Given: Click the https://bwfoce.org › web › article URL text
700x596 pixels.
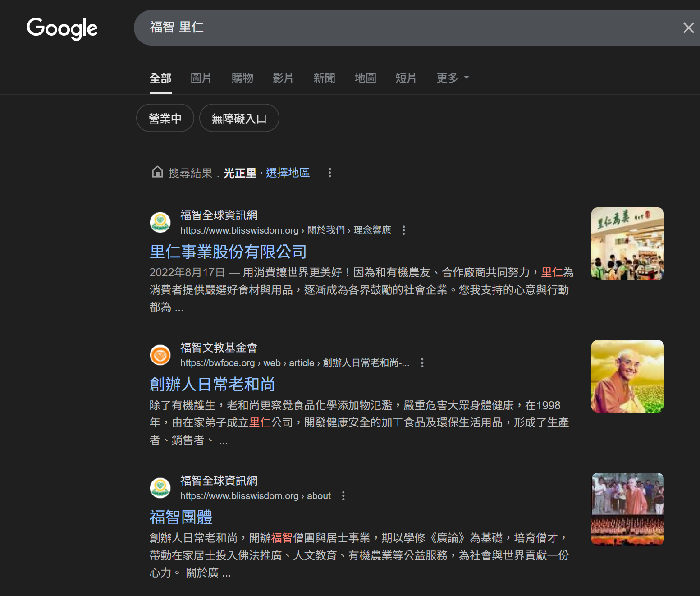Looking at the screenshot, I should (x=295, y=363).
